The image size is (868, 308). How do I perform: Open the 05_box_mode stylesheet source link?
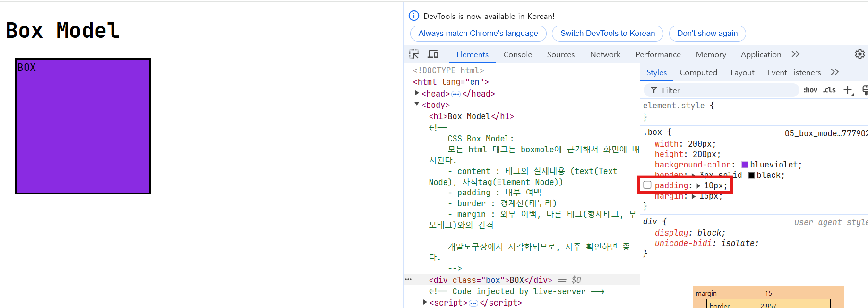pos(826,133)
